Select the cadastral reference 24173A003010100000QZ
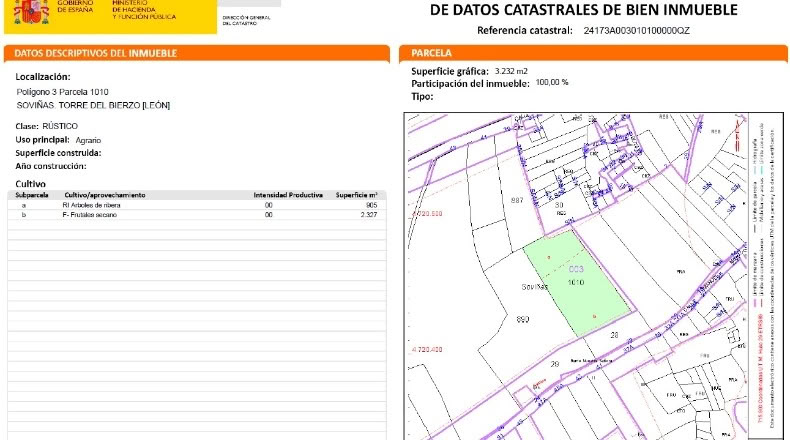790x440 pixels. [x=636, y=30]
